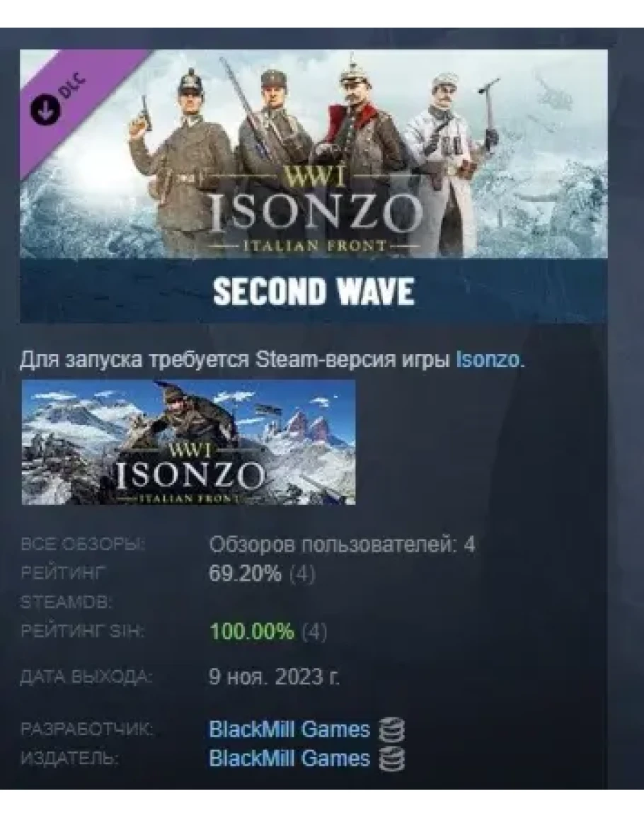Click the release date '9 ноя. 2023 г.'
The image size is (644, 818).
tap(274, 677)
